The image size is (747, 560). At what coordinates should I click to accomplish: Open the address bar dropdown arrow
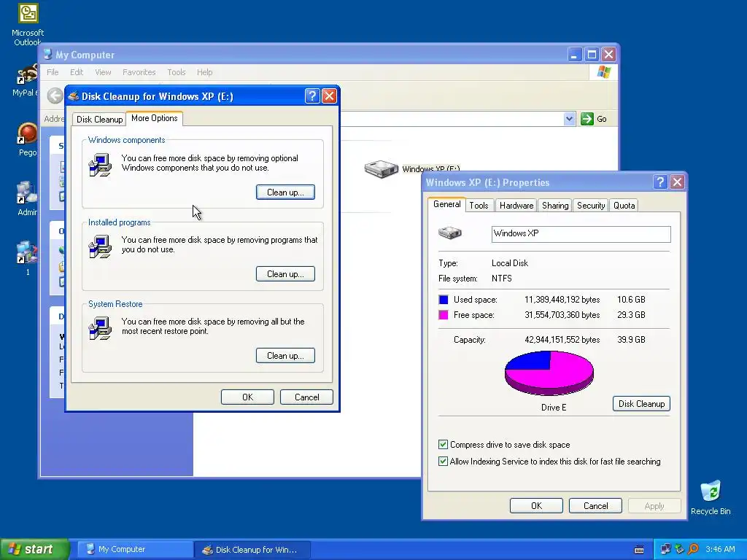[x=569, y=119]
